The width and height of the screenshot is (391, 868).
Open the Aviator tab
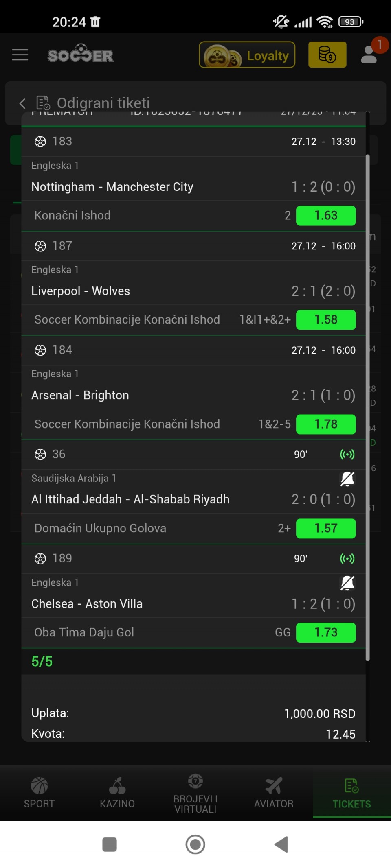[274, 792]
